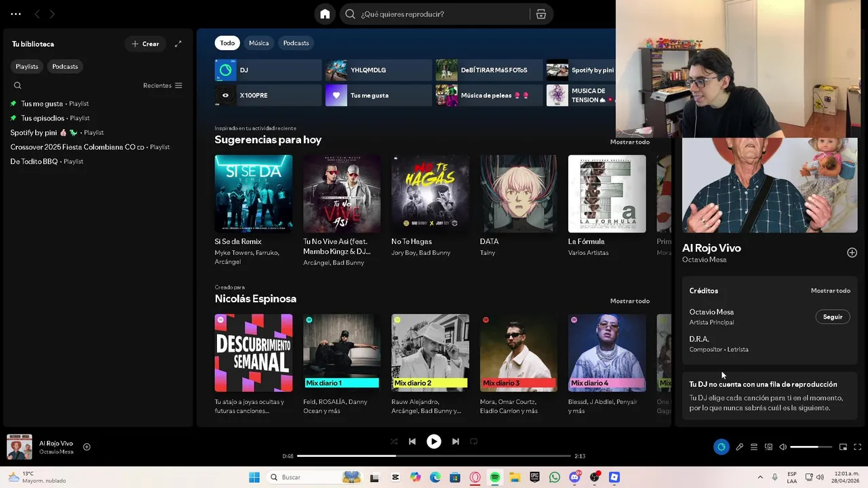868x488 pixels.
Task: Open lyrics with the microphone icon
Action: point(740,447)
